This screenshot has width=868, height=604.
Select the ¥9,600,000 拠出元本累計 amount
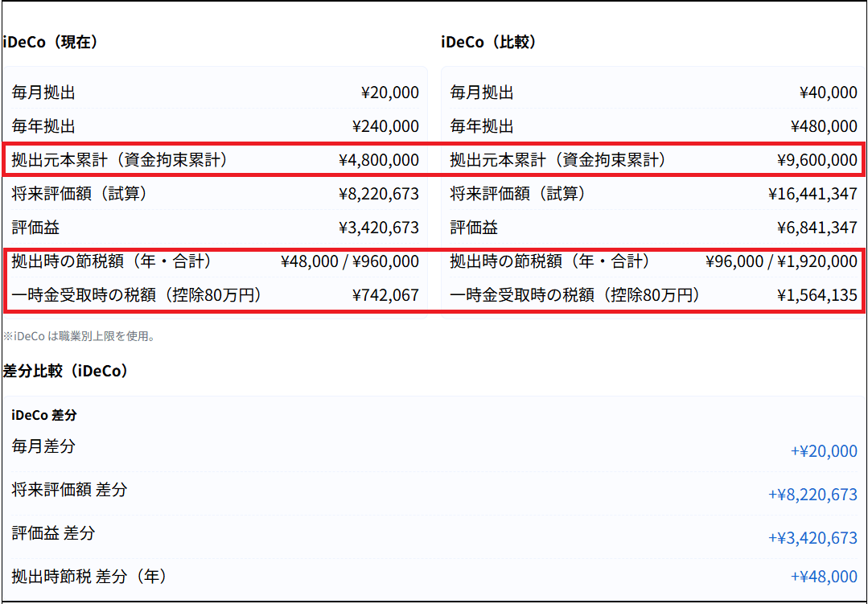817,160
